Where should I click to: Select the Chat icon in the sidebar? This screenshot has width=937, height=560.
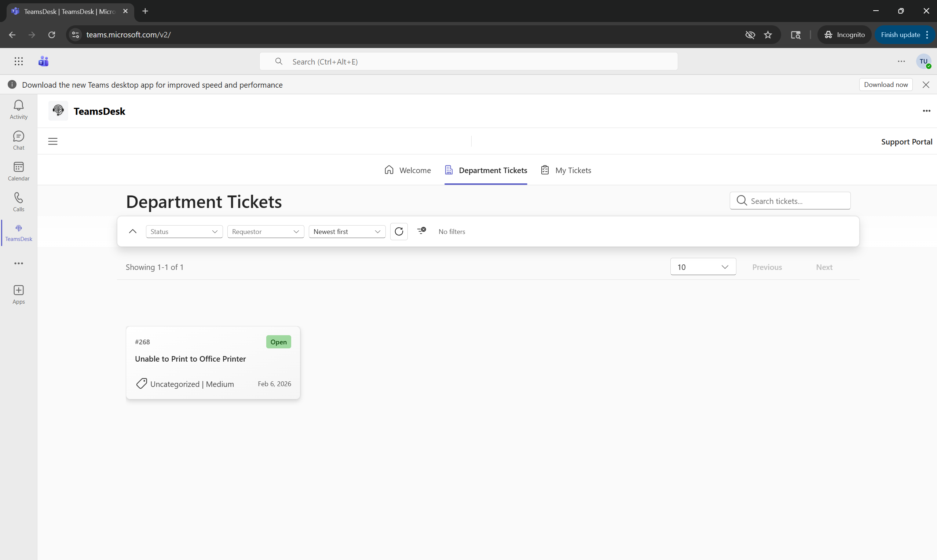click(x=18, y=140)
